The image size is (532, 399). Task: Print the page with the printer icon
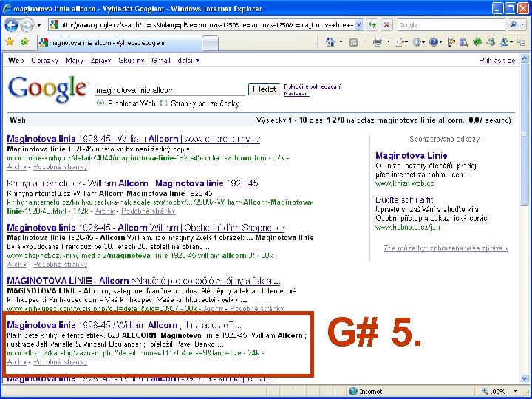pyautogui.click(x=378, y=42)
